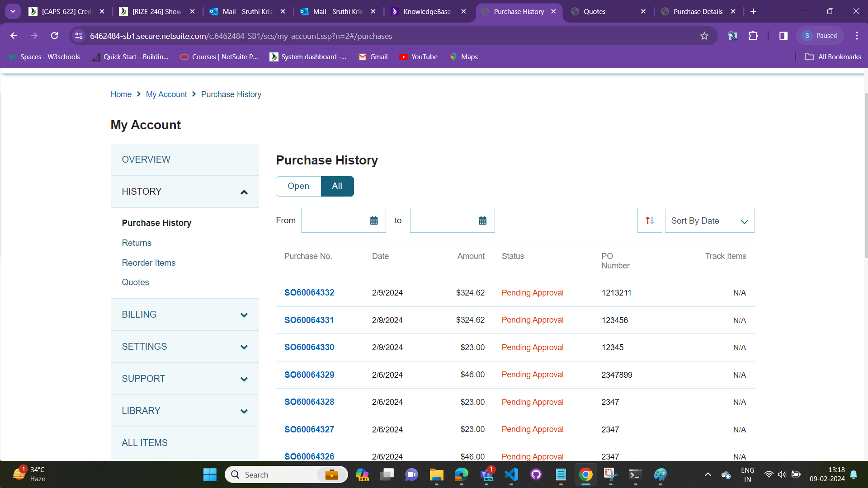Switch to the Quotes browser tab

594,12
